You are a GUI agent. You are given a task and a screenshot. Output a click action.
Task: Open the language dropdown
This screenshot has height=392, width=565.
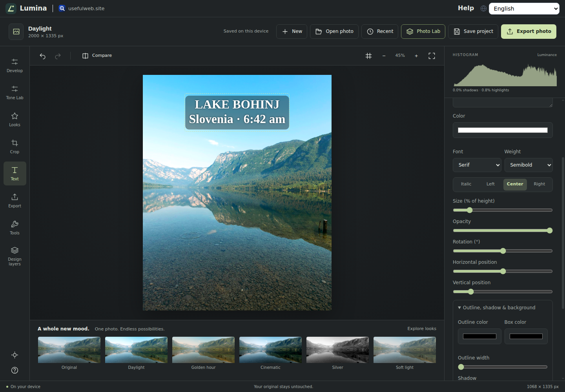(524, 9)
